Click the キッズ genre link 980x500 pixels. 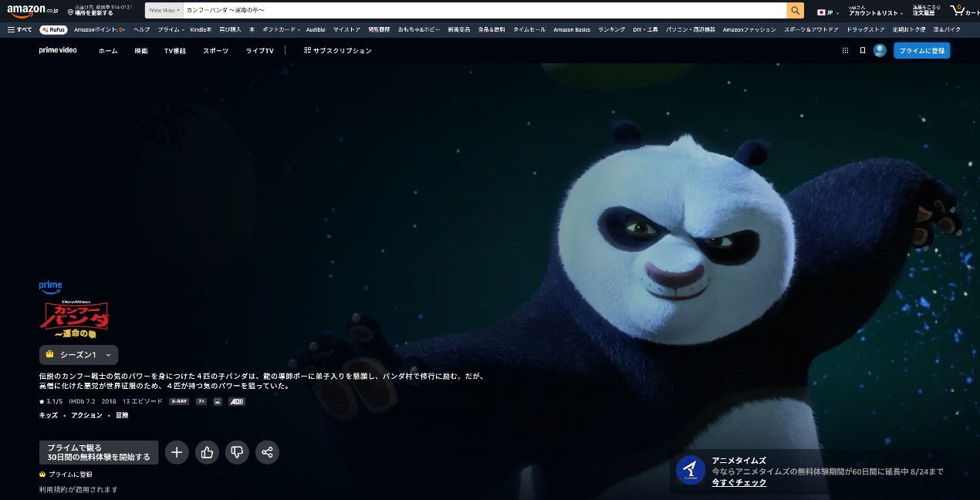[x=49, y=415]
